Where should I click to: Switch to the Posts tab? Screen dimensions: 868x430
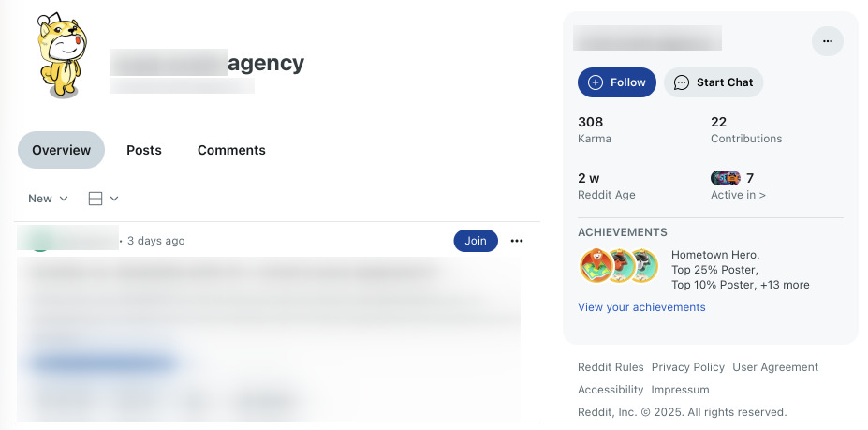coord(144,150)
